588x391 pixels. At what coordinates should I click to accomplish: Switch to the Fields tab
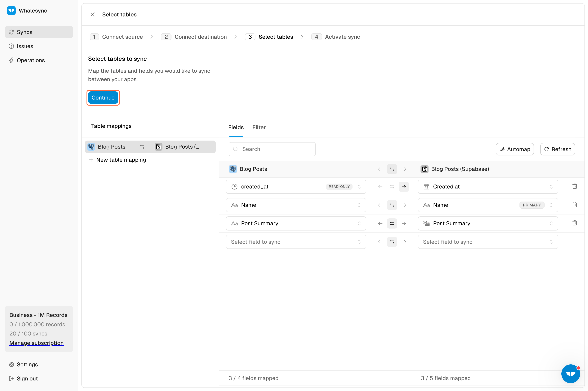[x=236, y=127]
